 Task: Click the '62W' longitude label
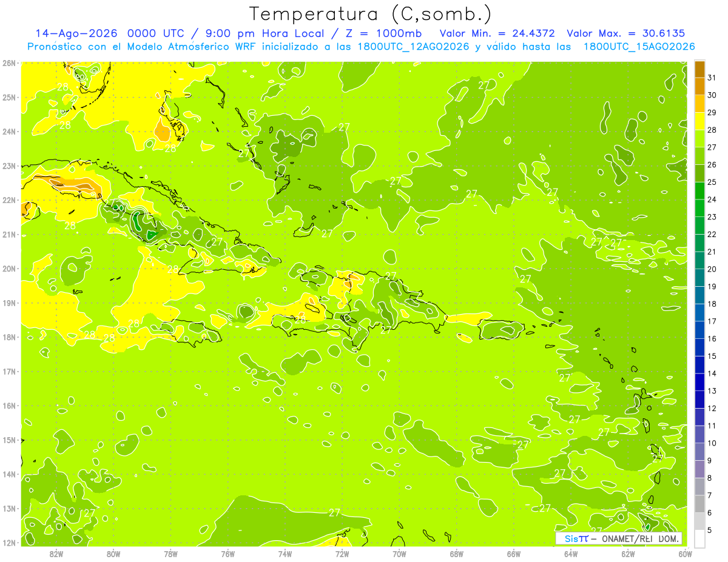629,554
